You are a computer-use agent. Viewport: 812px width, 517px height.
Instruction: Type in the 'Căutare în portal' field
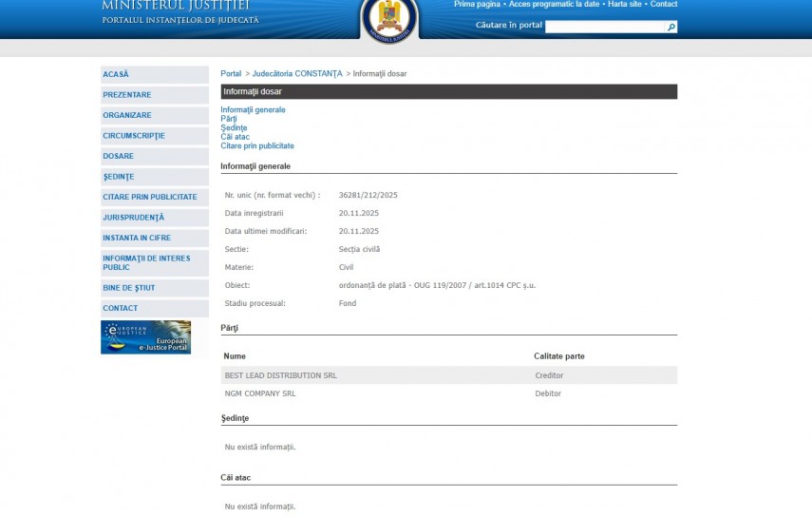[604, 27]
